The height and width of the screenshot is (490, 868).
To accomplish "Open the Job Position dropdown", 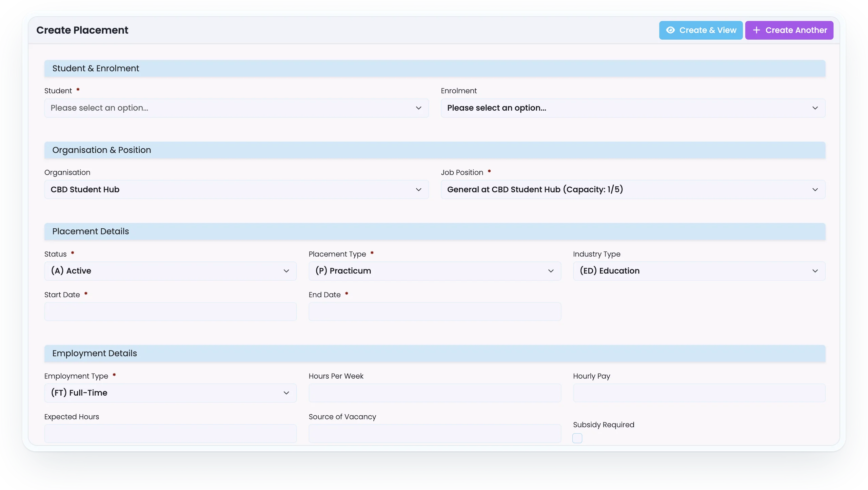I will pyautogui.click(x=633, y=189).
